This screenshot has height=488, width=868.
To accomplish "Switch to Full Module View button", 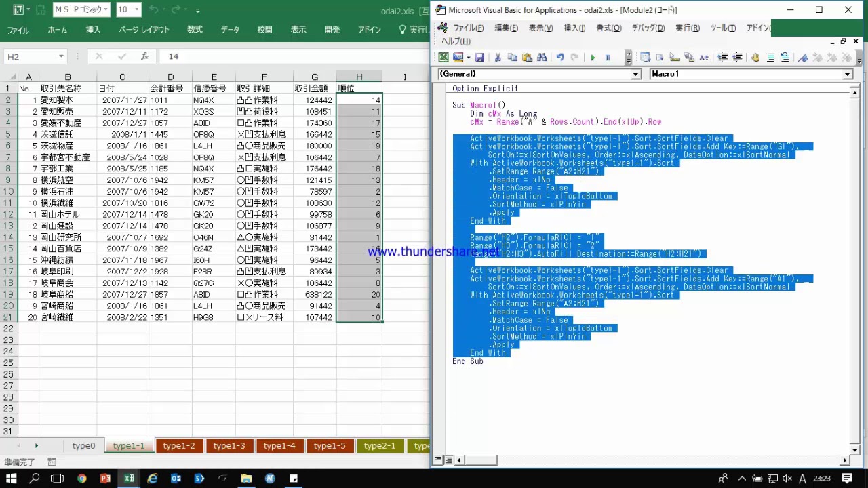I will click(x=448, y=460).
